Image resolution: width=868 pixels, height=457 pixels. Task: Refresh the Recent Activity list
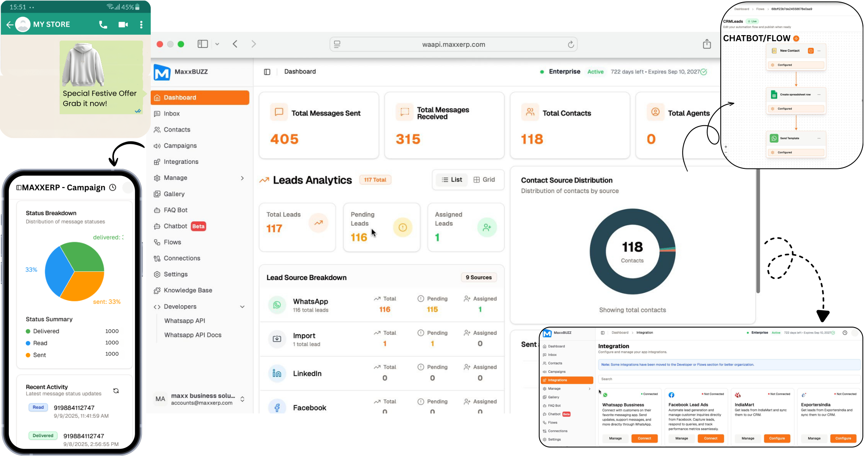(116, 391)
